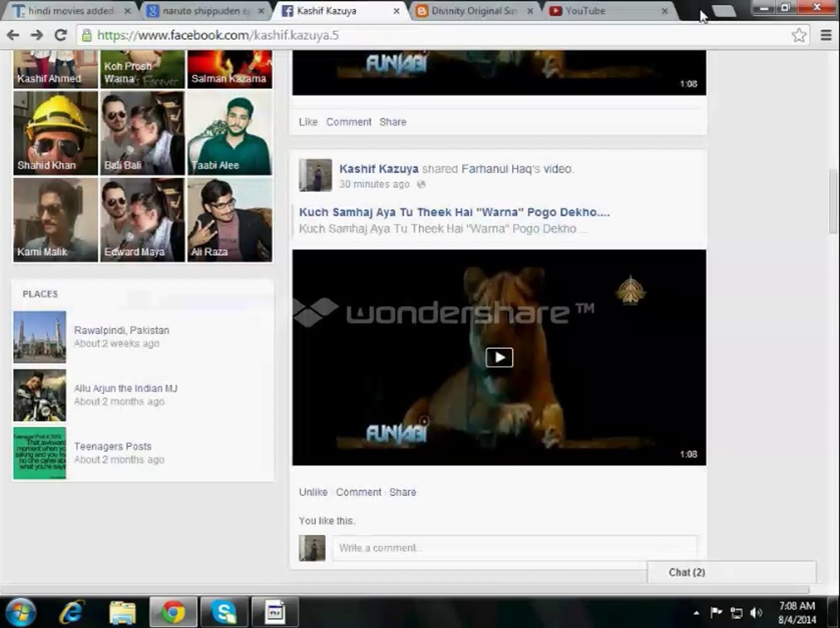This screenshot has width=840, height=628.
Task: Open the Windows Start menu
Action: pyautogui.click(x=20, y=612)
